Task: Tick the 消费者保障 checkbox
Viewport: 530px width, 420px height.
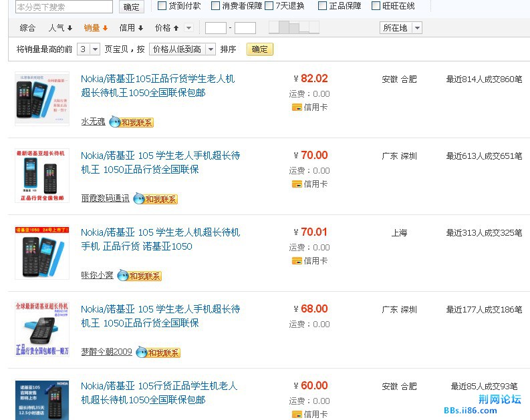Action: coord(215,6)
